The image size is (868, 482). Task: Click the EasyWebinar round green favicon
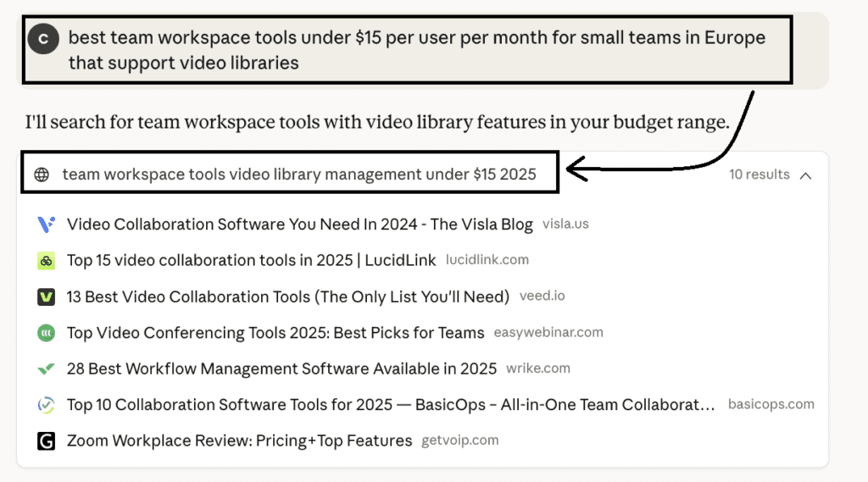point(47,333)
